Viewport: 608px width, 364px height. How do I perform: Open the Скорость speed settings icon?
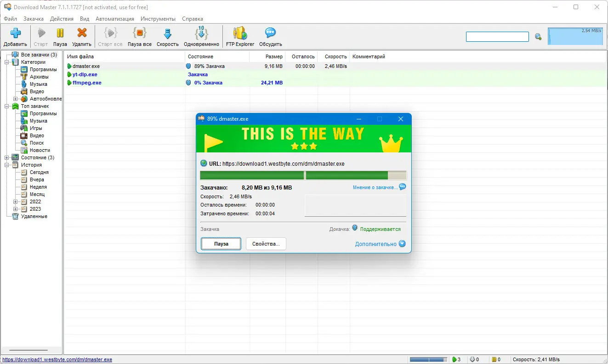(168, 33)
